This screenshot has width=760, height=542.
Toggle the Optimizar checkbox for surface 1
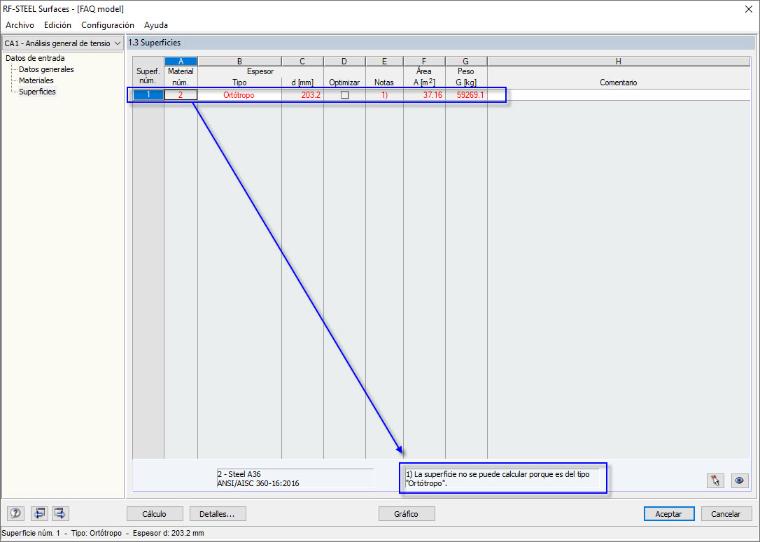tap(345, 95)
